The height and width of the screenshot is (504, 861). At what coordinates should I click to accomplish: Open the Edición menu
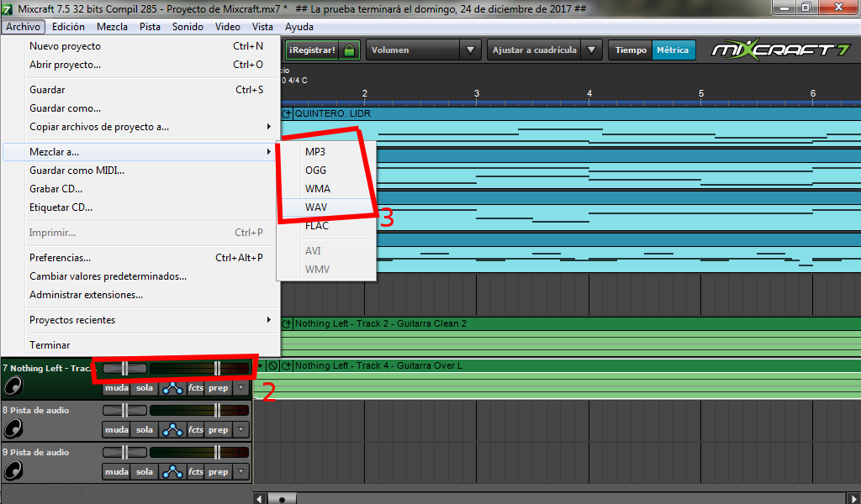68,27
